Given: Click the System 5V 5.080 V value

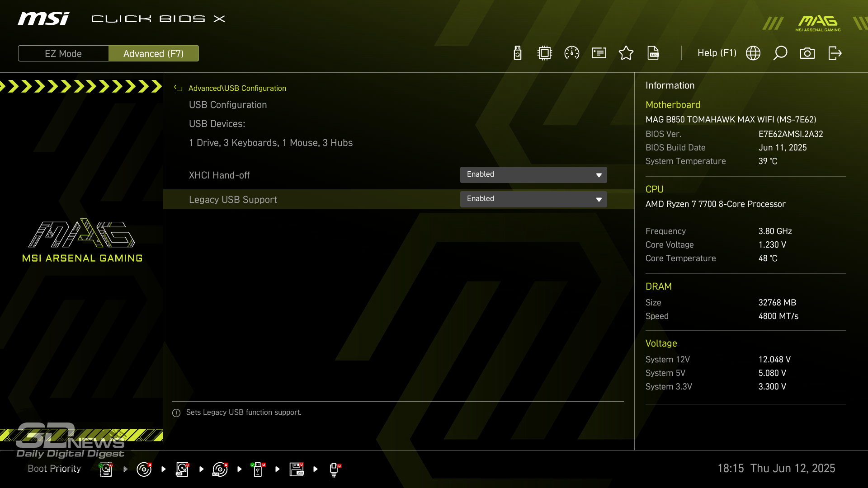Looking at the screenshot, I should [772, 373].
